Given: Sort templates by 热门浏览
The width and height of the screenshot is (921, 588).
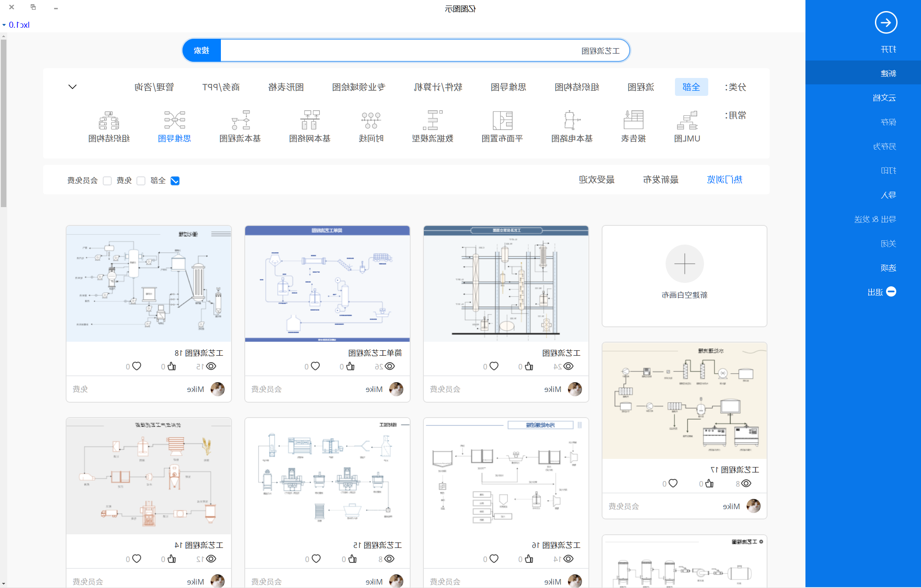Looking at the screenshot, I should [x=724, y=179].
